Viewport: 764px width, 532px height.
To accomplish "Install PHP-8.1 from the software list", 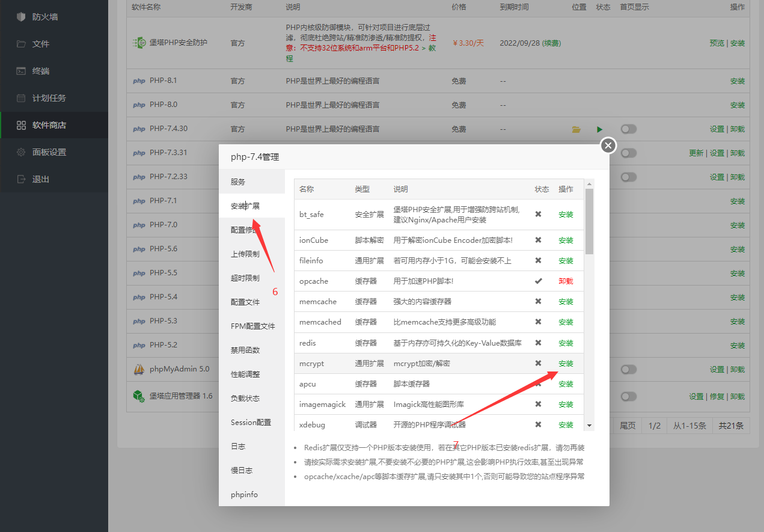I will click(738, 81).
